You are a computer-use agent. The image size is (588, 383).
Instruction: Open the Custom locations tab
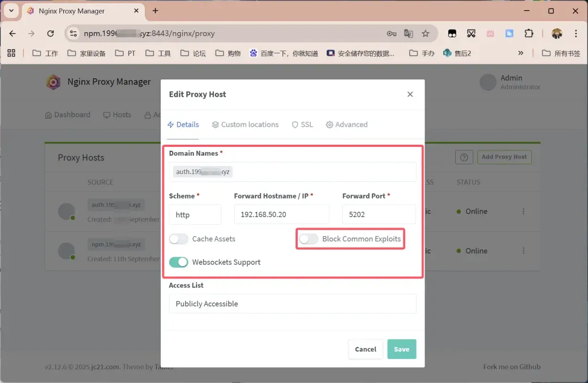click(245, 125)
